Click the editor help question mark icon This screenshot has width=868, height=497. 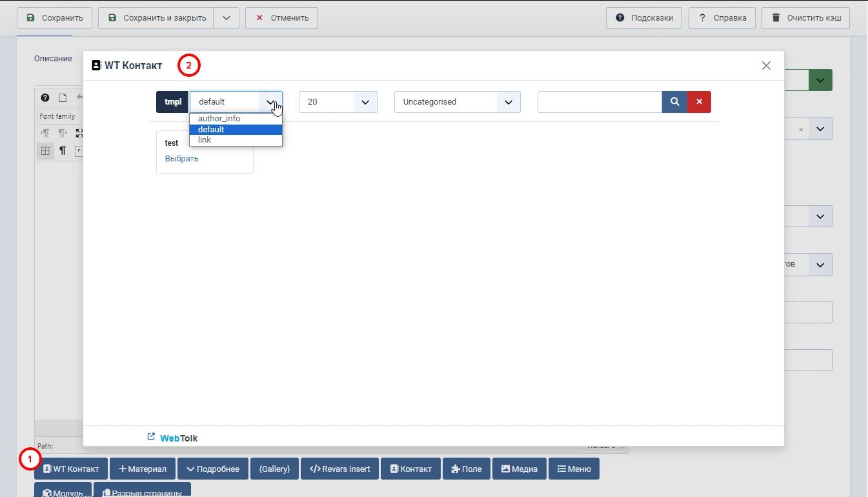point(45,98)
